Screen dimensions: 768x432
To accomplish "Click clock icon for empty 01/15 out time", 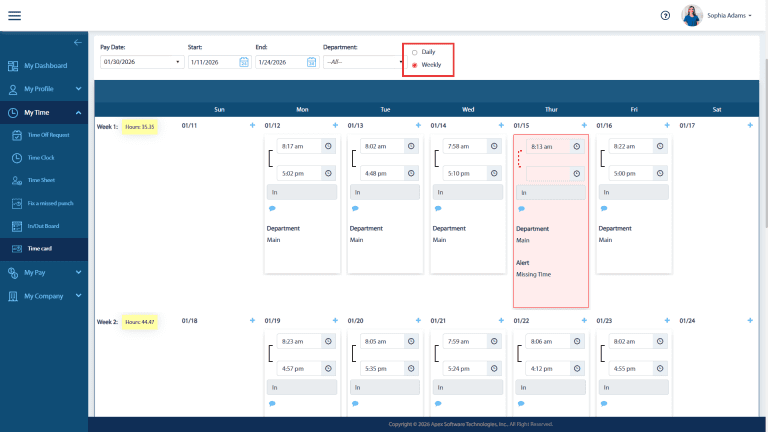I will tap(576, 173).
